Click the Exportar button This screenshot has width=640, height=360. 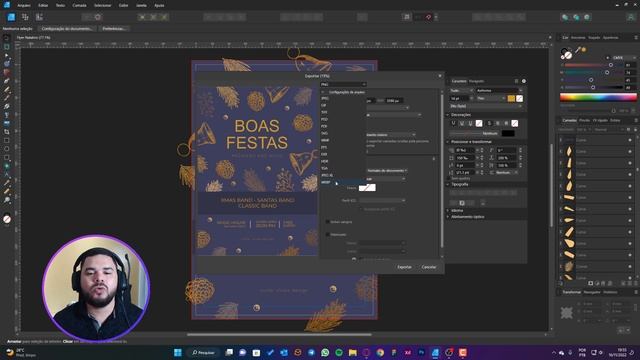(404, 267)
